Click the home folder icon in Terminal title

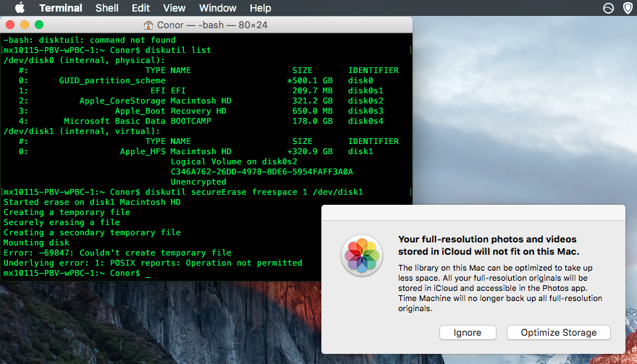[x=148, y=25]
